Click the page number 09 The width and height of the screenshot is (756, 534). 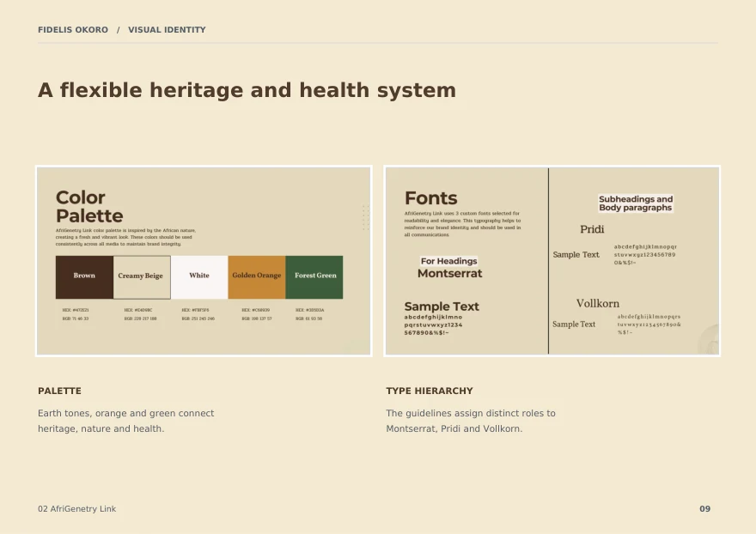[705, 509]
